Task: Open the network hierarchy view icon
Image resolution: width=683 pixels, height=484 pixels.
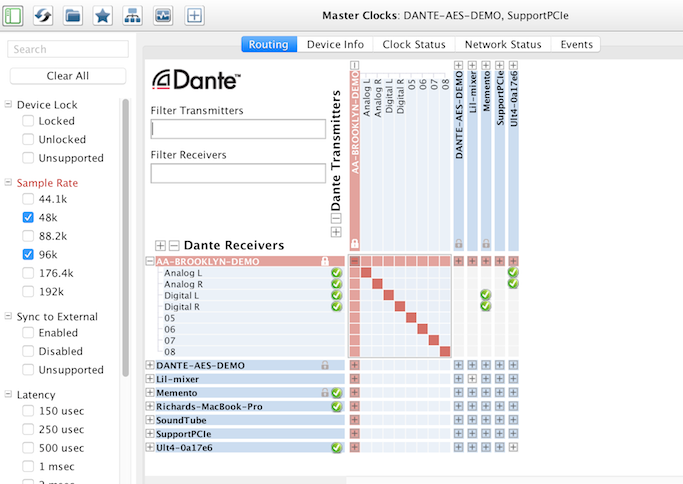Action: coord(132,15)
